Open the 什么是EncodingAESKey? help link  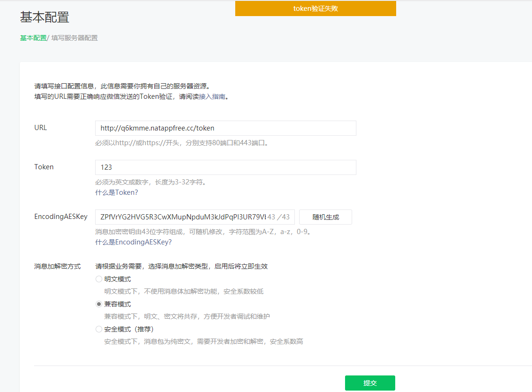tap(133, 242)
